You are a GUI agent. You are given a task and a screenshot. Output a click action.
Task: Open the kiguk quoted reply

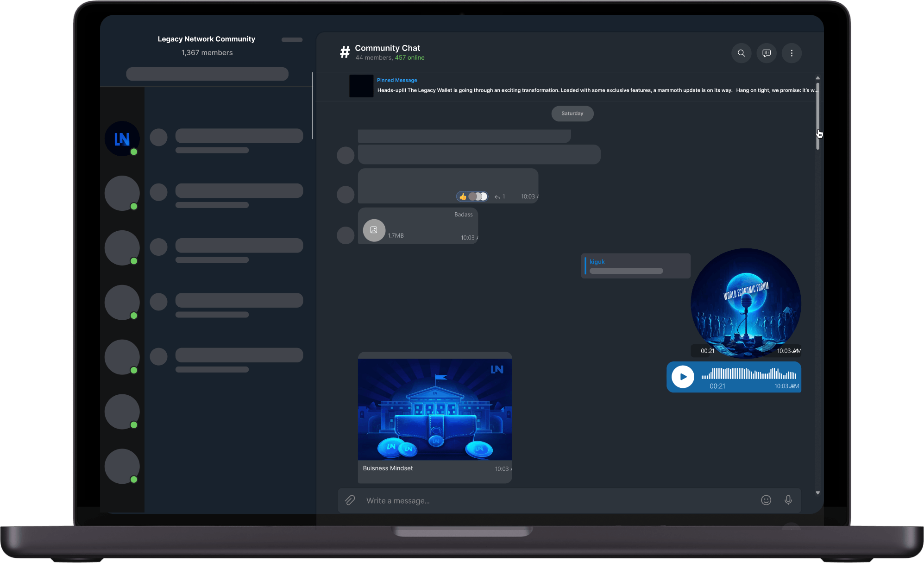pyautogui.click(x=635, y=266)
